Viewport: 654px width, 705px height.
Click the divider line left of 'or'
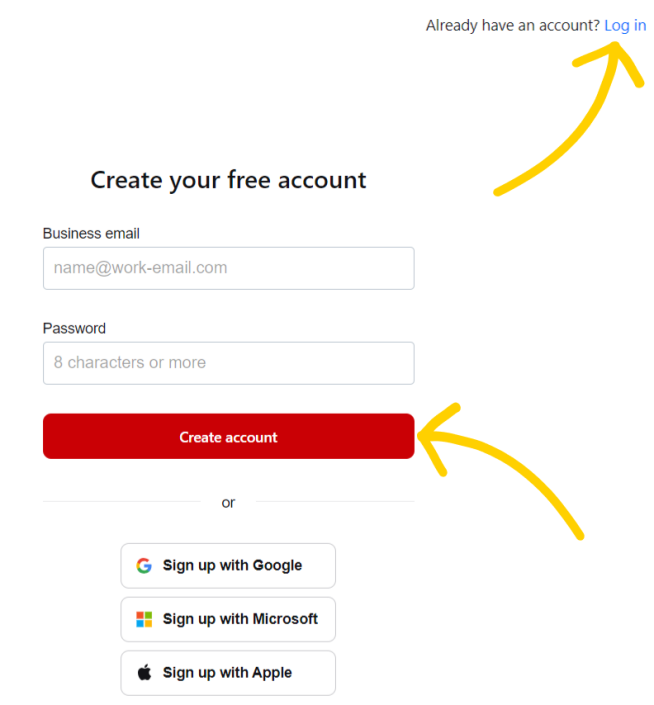[x=122, y=501]
